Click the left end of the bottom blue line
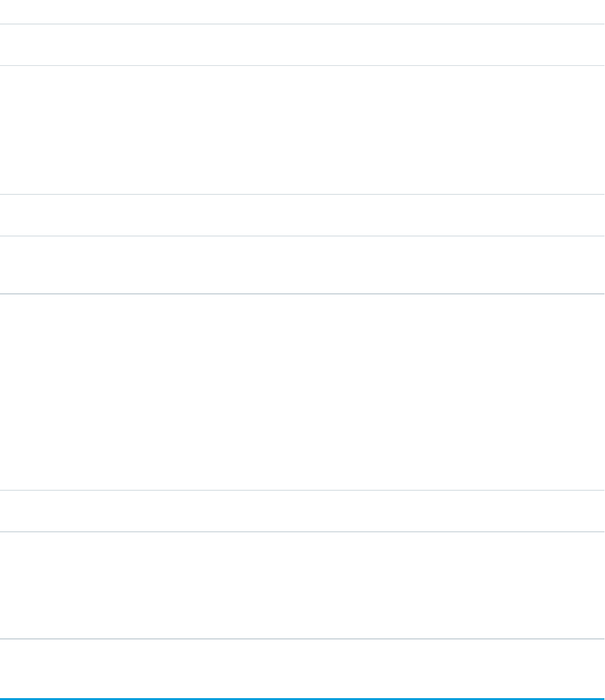 coord(3,699)
